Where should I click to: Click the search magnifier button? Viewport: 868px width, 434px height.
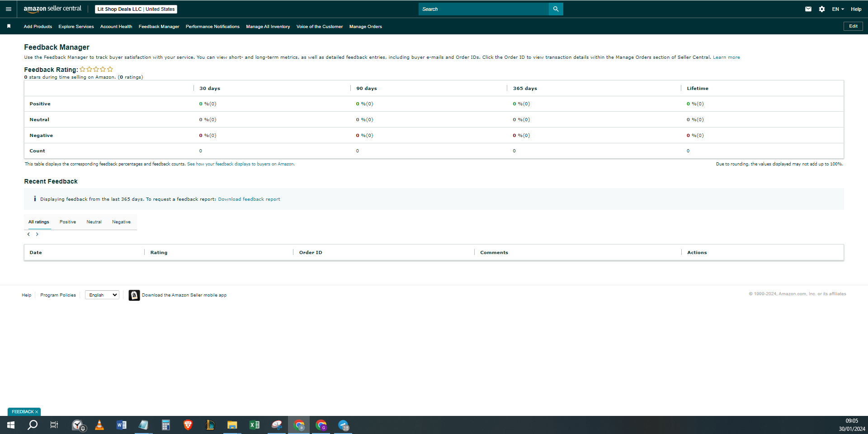tap(556, 9)
